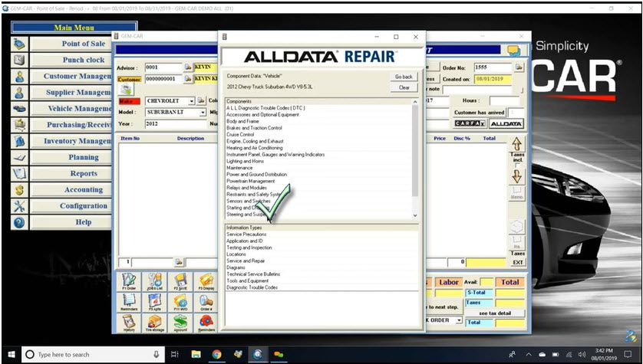Click the Clear button in ALLDATA window
643x364 pixels.
pyautogui.click(x=404, y=87)
